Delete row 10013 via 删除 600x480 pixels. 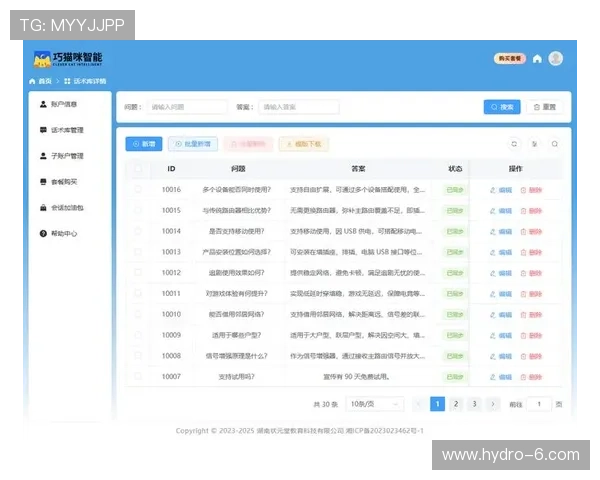tap(531, 252)
